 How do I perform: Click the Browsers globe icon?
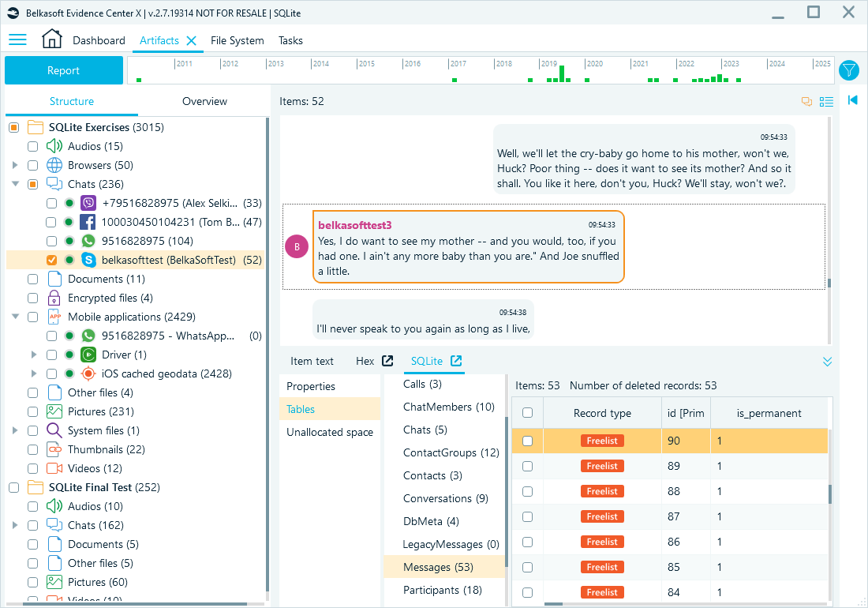54,165
